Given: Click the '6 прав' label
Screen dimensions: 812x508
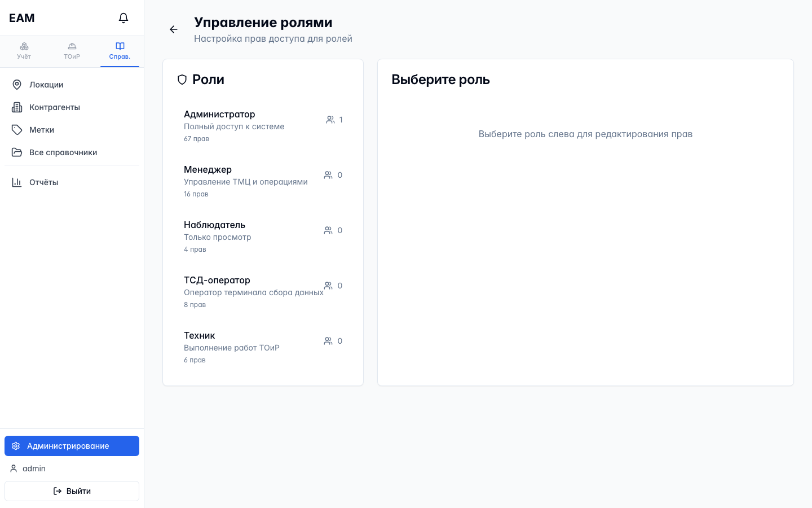Looking at the screenshot, I should coord(195,360).
